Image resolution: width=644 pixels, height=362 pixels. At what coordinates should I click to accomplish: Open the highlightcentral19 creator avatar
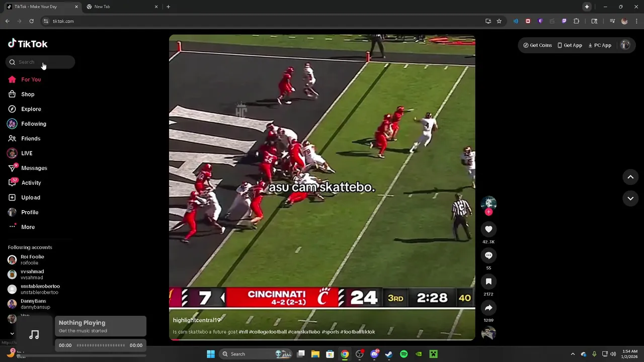coord(489,203)
